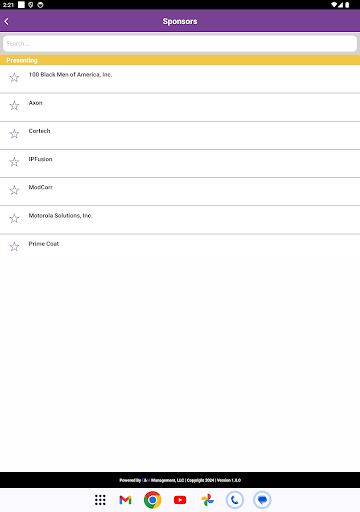The width and height of the screenshot is (360, 512).
Task: Star the Cortech sponsor
Action: point(14,134)
